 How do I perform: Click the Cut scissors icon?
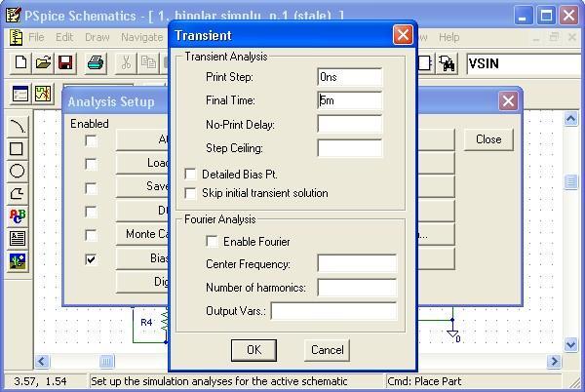pyautogui.click(x=126, y=63)
